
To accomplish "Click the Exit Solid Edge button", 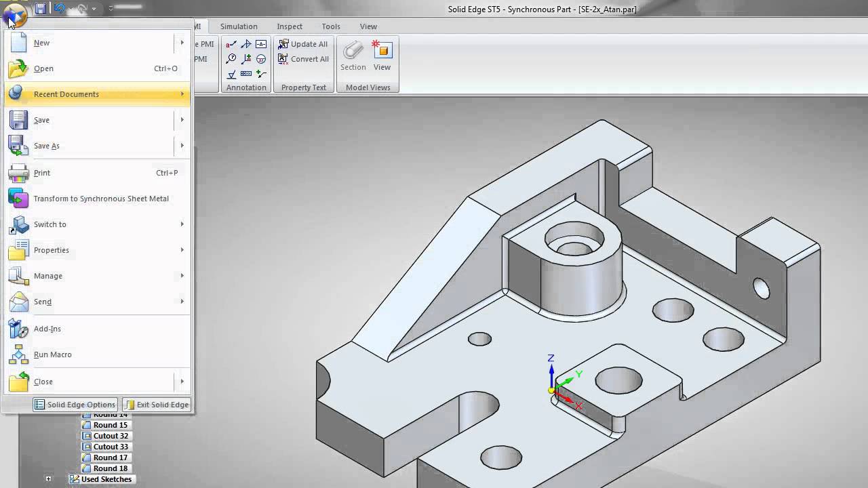I will click(157, 405).
